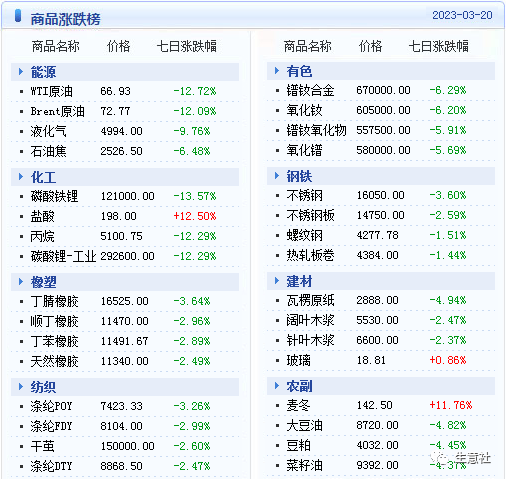This screenshot has width=506, height=479.
Task: Select 镨钕合金 commodity name
Action: tap(310, 90)
